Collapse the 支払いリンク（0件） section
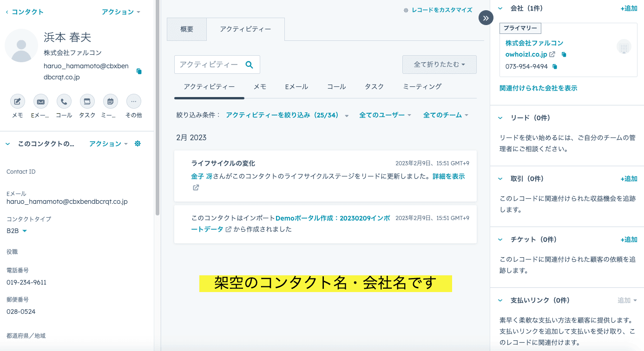This screenshot has height=351, width=644. [500, 300]
